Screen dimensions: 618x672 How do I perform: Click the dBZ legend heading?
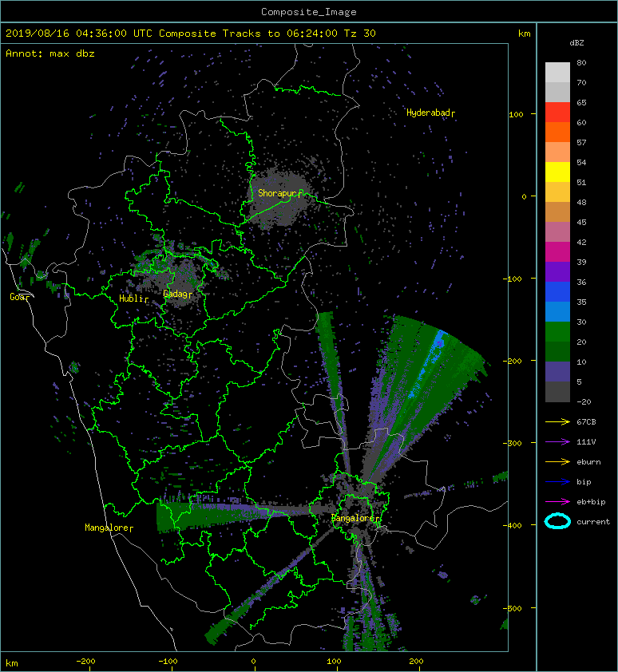tap(576, 43)
